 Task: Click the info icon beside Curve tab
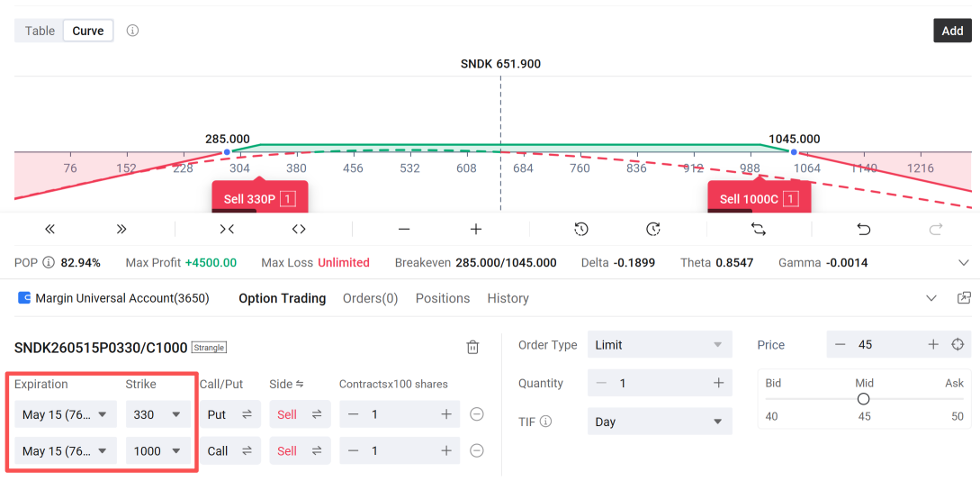pos(132,31)
